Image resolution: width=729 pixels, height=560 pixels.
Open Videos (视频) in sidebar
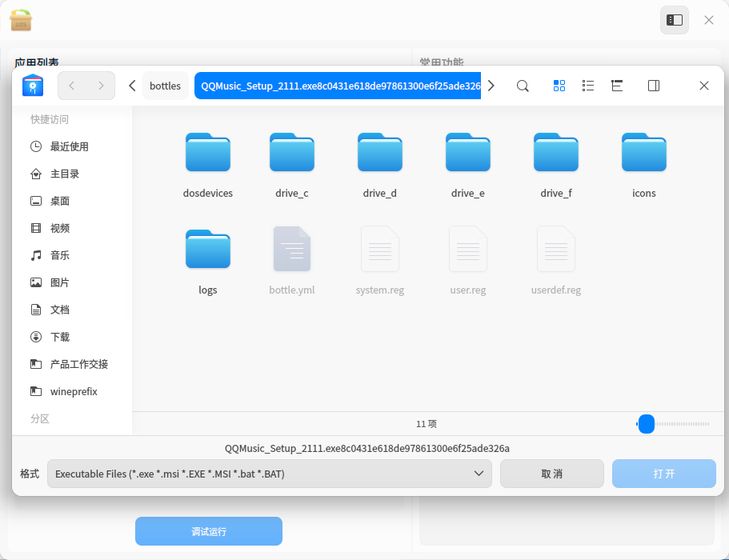pyautogui.click(x=72, y=228)
